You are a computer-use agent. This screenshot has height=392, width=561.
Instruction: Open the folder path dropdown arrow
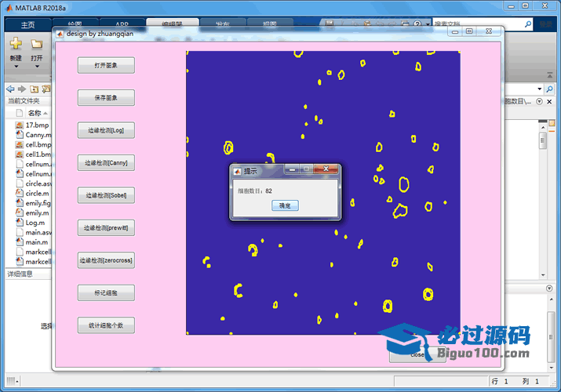[x=540, y=89]
